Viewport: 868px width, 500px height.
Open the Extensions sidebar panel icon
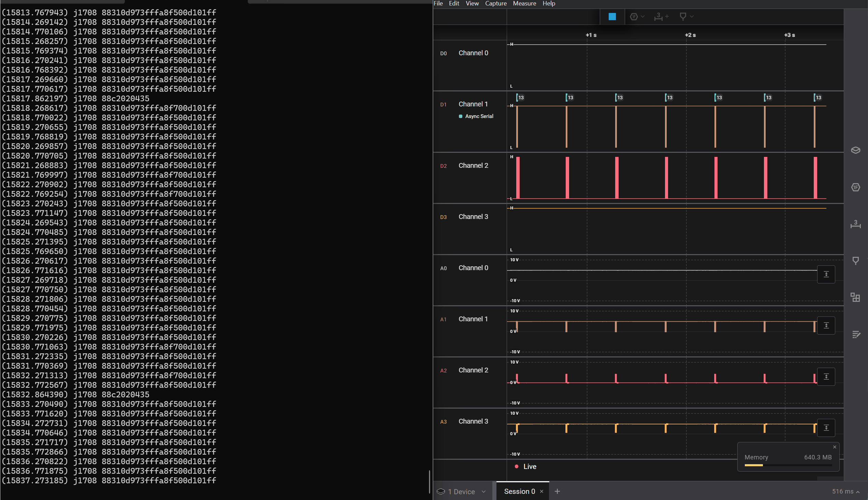(x=855, y=297)
